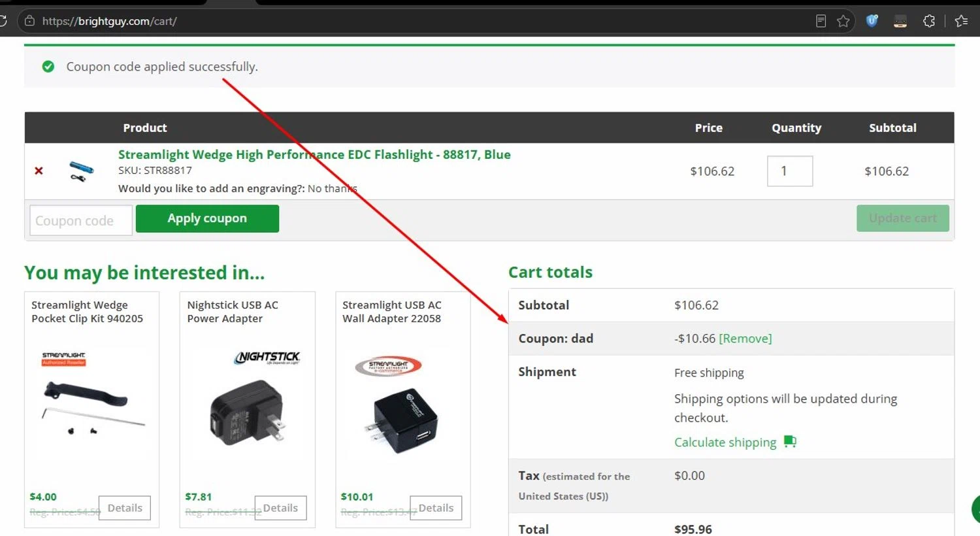Screen dimensions: 980x536
Task: Click Streamlight USB AC Wall Adapter 22058 title
Action: click(x=391, y=312)
